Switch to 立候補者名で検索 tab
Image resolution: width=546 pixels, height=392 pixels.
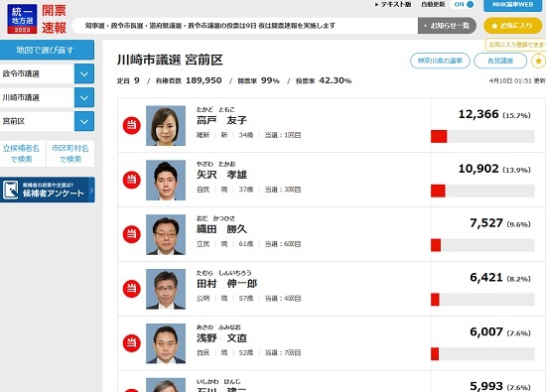coord(22,154)
